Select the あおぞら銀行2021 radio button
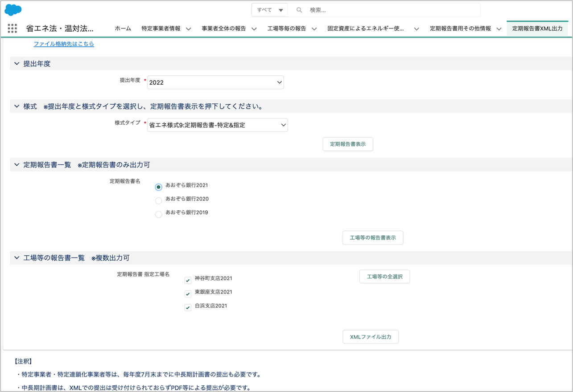573x392 pixels. 158,187
